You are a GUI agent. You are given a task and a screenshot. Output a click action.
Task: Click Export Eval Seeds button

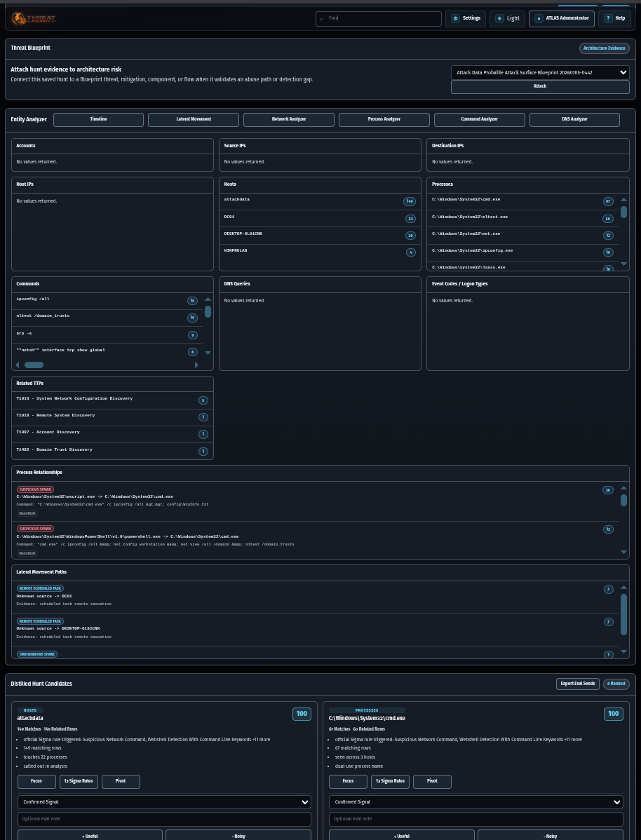pos(578,684)
